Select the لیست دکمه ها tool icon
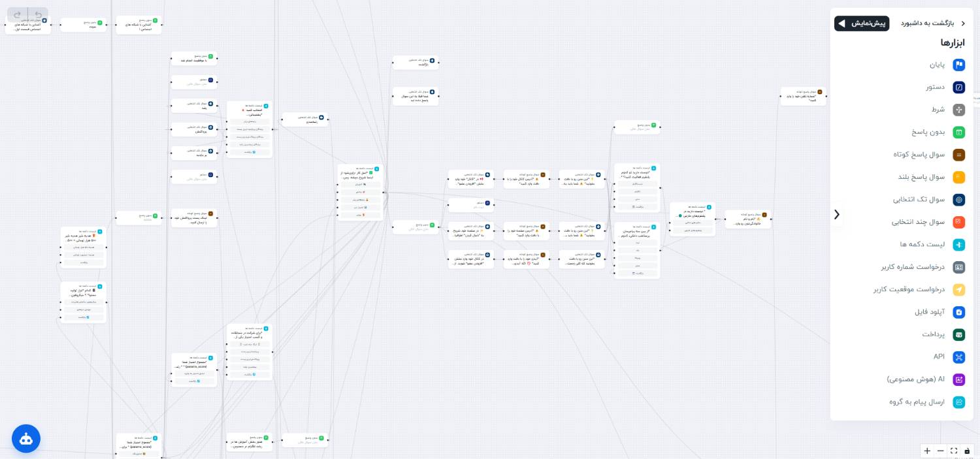This screenshot has width=980, height=459. click(958, 245)
